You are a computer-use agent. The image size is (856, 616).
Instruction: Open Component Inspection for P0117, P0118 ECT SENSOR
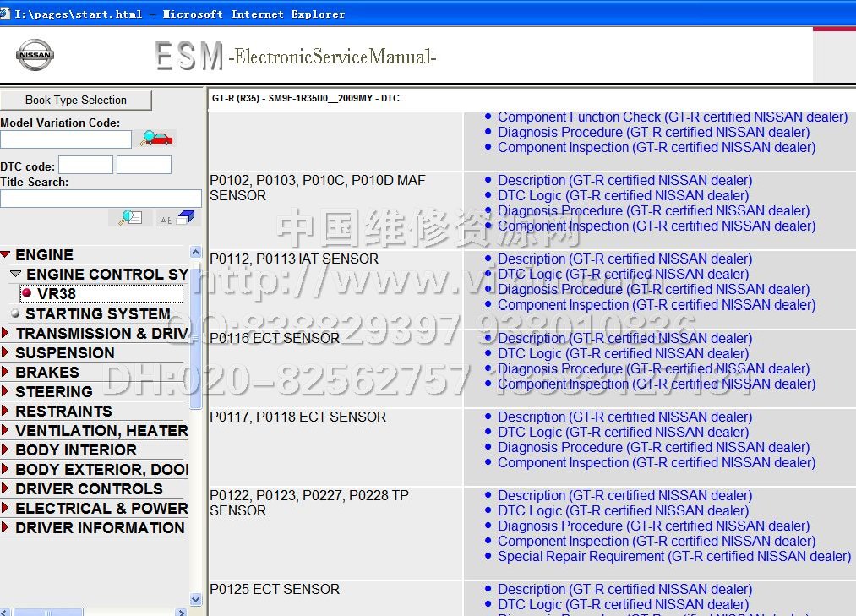[657, 462]
